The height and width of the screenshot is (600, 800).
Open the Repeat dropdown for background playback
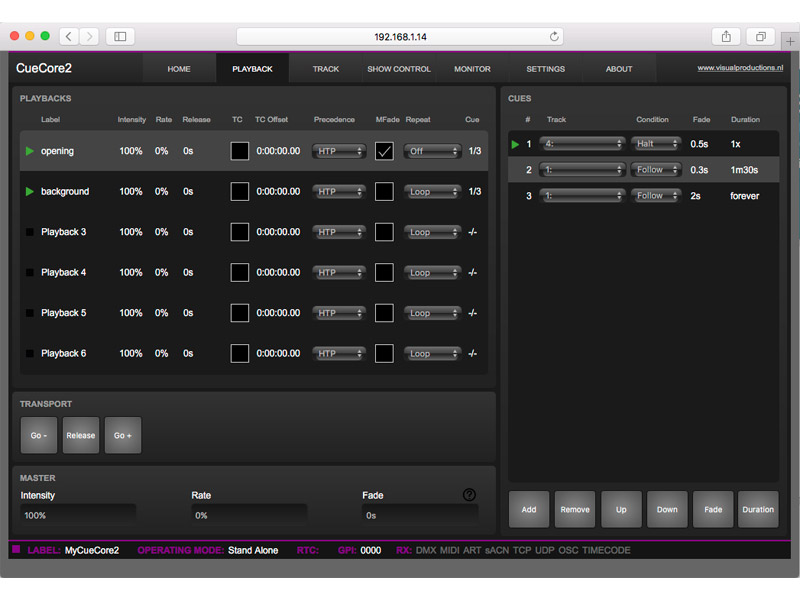432,192
